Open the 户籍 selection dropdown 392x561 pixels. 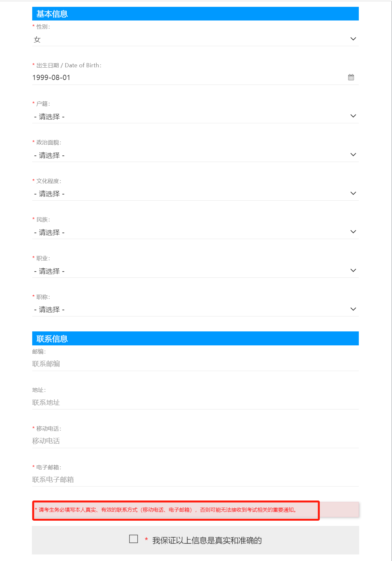tap(195, 116)
